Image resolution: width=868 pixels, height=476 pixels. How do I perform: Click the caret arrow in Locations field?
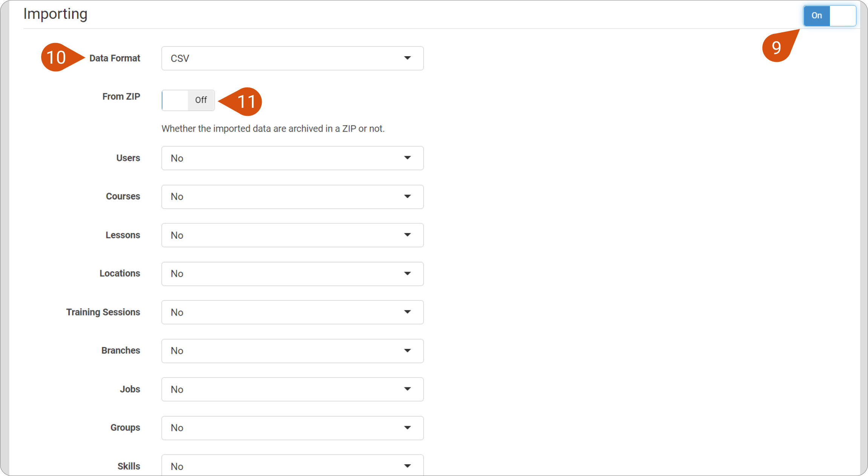[407, 273]
